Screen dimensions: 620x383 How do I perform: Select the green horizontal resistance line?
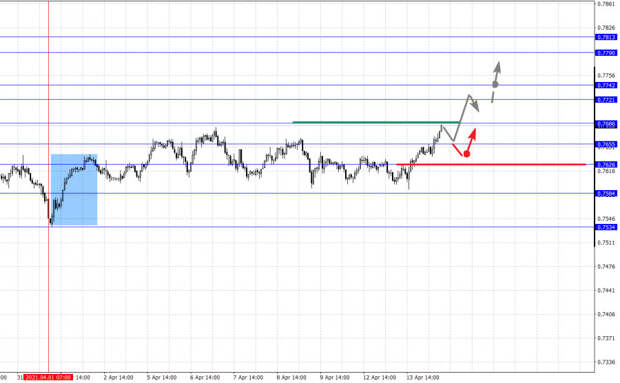pyautogui.click(x=376, y=122)
